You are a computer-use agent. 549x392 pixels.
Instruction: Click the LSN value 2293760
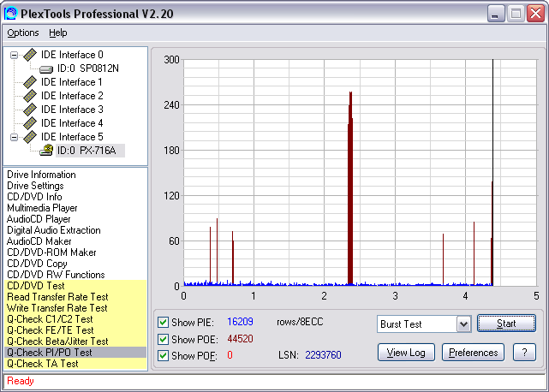323,355
